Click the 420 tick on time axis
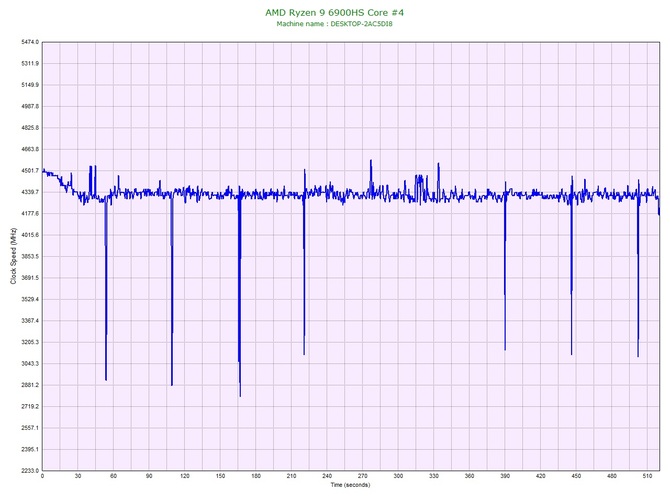Screen dimensions: 670x502 pyautogui.click(x=541, y=476)
